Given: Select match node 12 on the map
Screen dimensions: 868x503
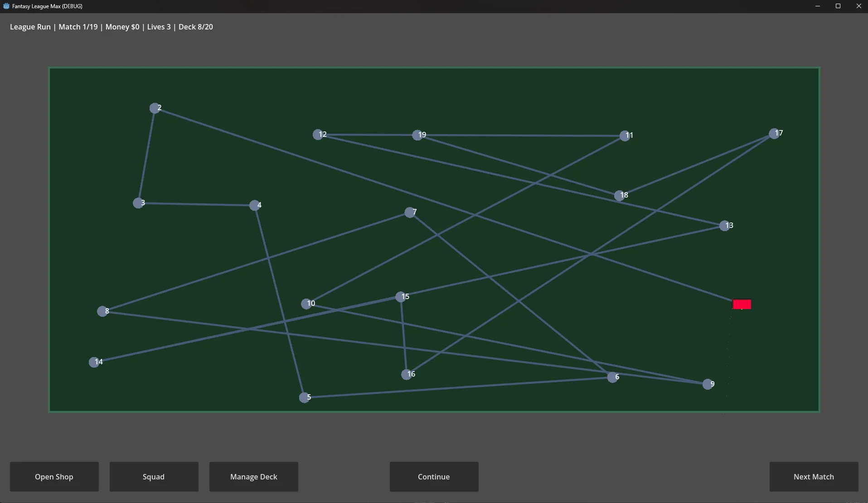Looking at the screenshot, I should [319, 135].
